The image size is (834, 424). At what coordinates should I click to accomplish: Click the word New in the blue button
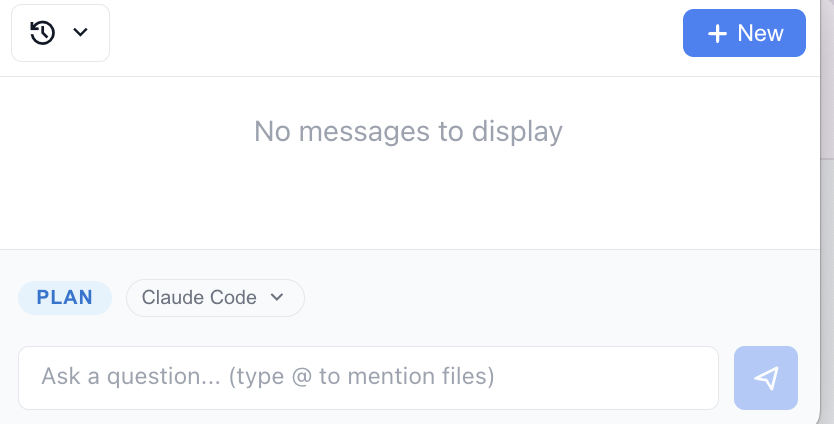point(760,33)
